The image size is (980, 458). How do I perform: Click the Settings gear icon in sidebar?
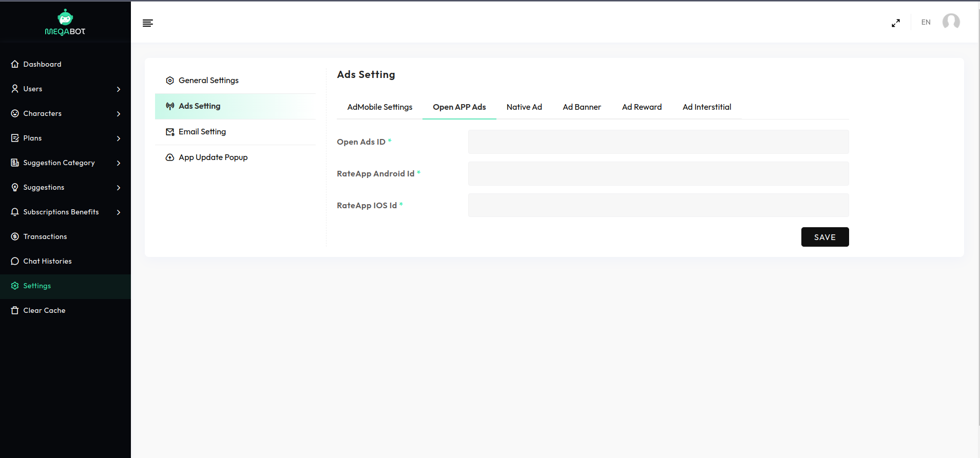point(15,286)
